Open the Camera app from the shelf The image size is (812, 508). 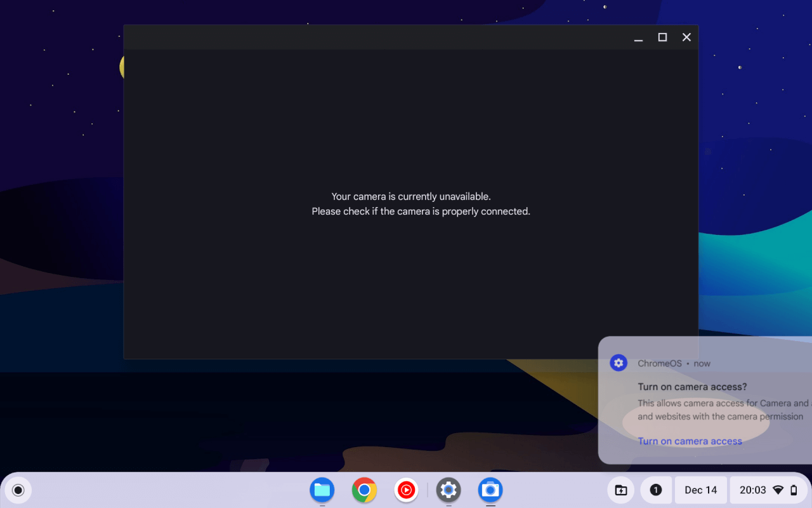click(x=490, y=490)
